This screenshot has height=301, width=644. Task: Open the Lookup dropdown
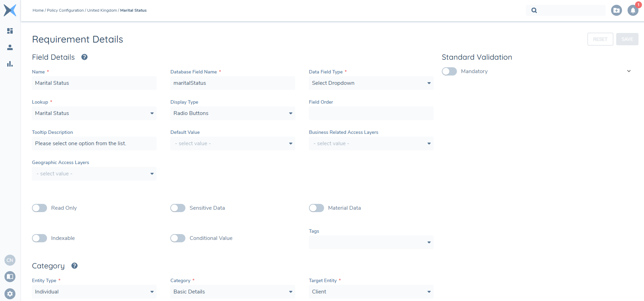tap(94, 113)
